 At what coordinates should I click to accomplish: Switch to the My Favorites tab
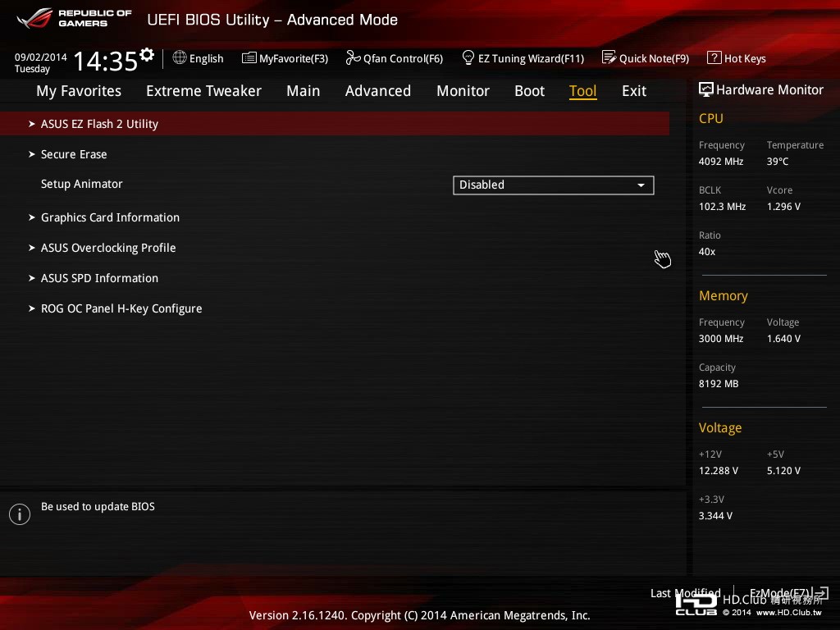tap(79, 91)
